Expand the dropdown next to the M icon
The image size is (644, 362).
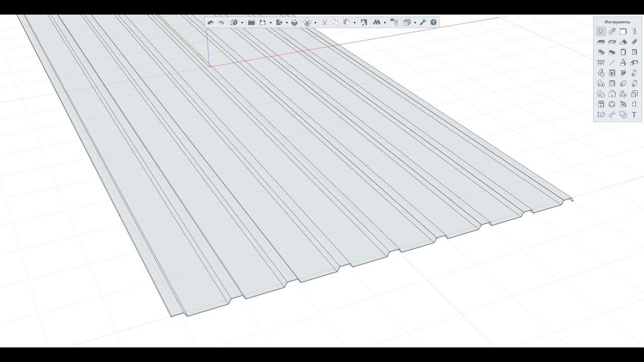(x=385, y=23)
